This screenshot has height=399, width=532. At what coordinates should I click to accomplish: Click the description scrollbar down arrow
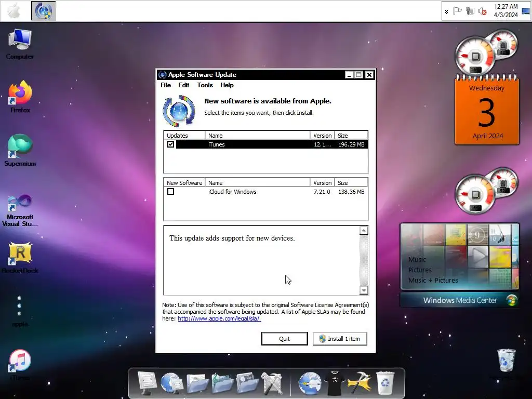tap(364, 290)
